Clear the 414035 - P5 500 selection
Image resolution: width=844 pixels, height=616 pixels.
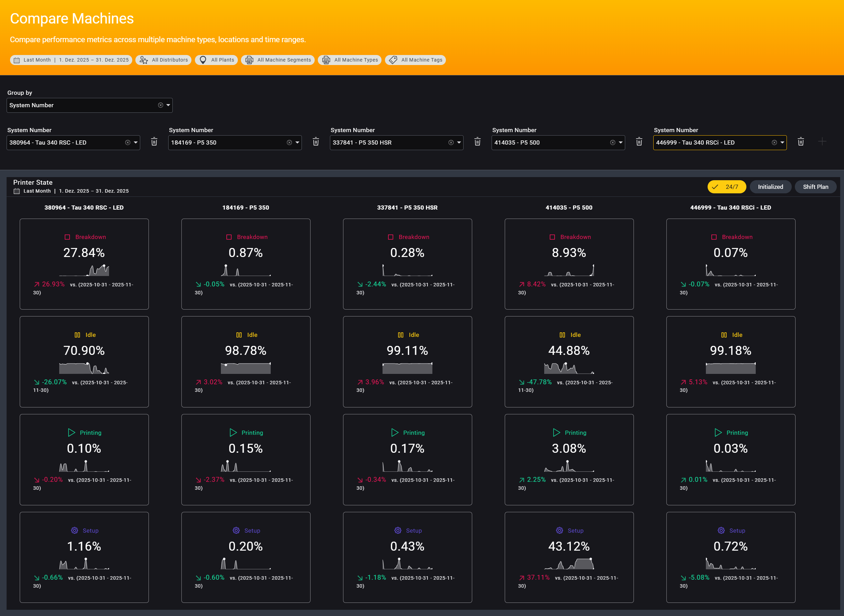[x=612, y=143]
